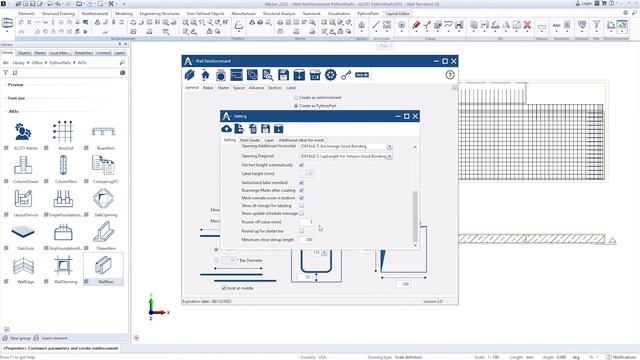Click the search document icon in Wall Reinforcement toolbar
Image resolution: width=640 pixels, height=360 pixels.
(x=268, y=75)
